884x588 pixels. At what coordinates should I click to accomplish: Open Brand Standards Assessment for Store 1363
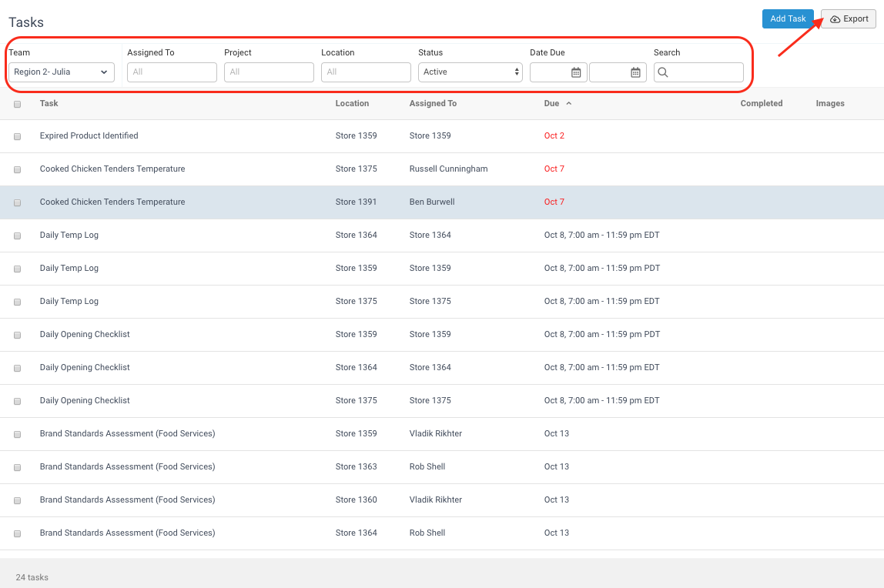coord(127,467)
